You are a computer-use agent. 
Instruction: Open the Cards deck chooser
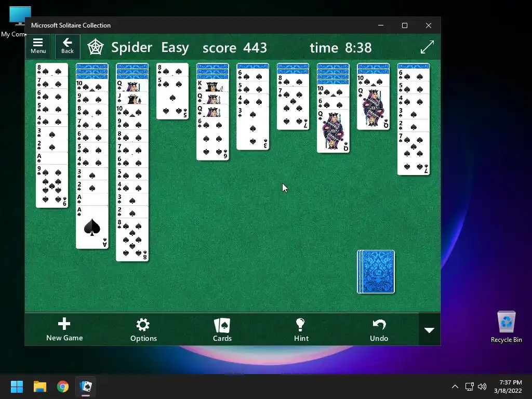tap(222, 329)
